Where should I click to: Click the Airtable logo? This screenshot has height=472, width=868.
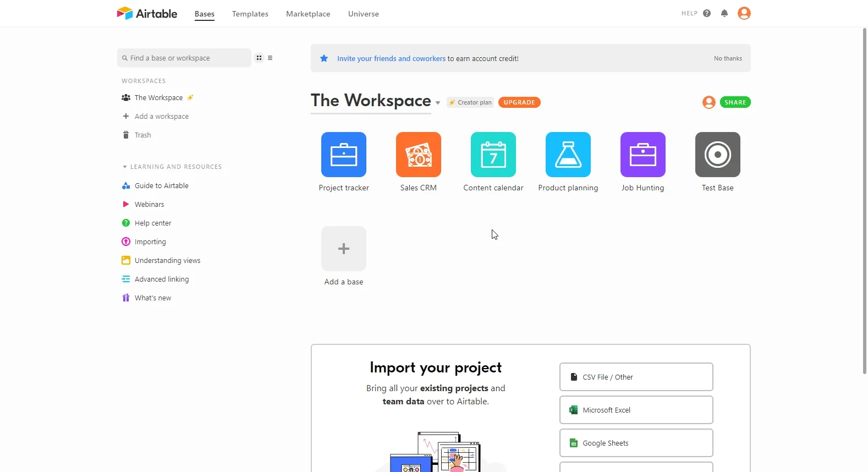coord(147,13)
